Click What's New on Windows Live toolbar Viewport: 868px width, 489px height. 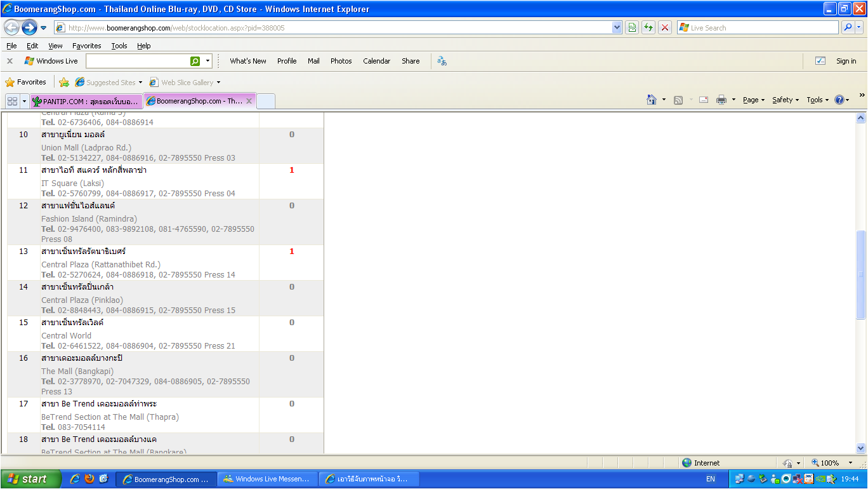click(248, 61)
